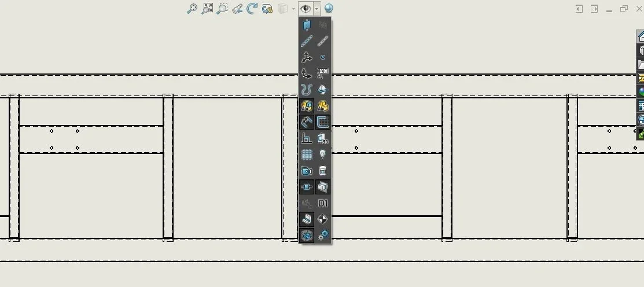The image size is (644, 287).
Task: Restore down the document window
Action: (x=624, y=8)
